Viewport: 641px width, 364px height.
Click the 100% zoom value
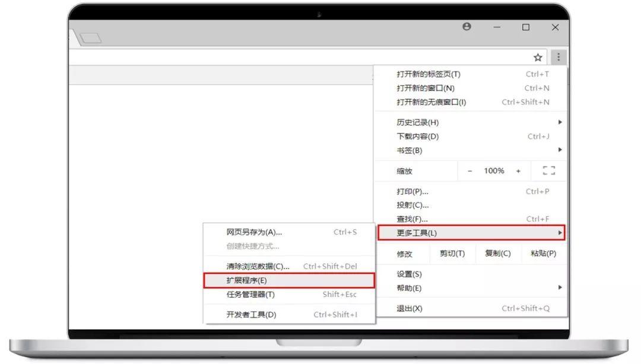point(494,171)
